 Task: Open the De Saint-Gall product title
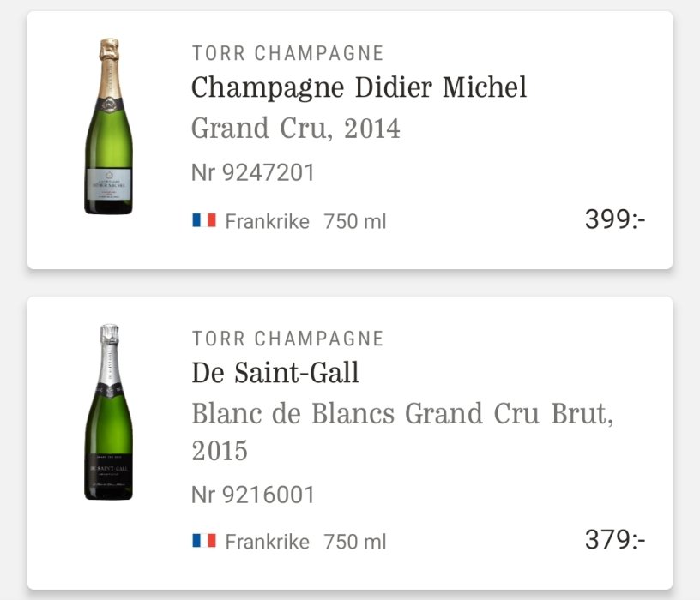point(275,373)
